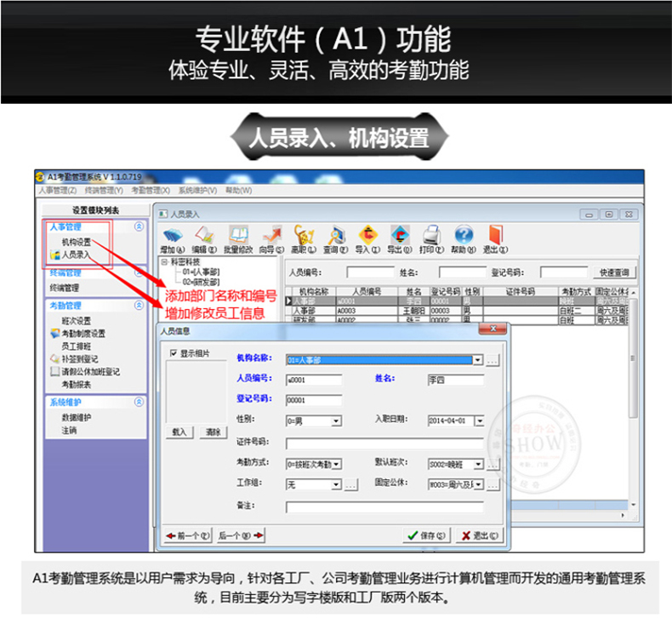Image resolution: width=672 pixels, height=618 pixels.
Task: Click the 保存 save button
Action: pyautogui.click(x=426, y=535)
